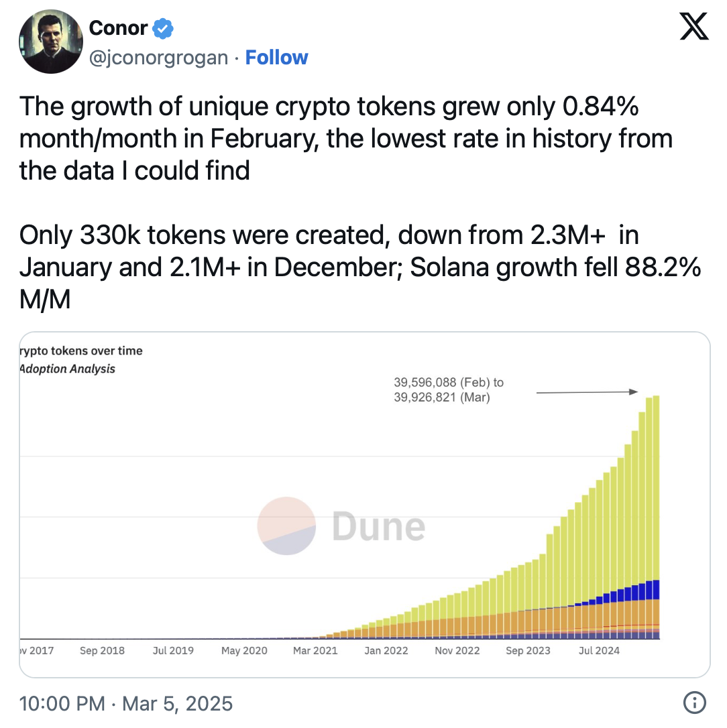Follow the @jconorgrogan account
The image size is (727, 728).
(x=276, y=58)
